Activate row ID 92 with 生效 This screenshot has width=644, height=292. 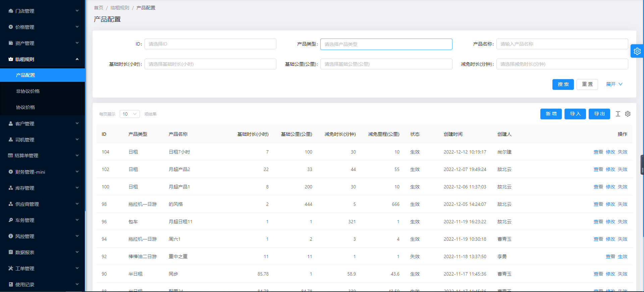point(622,256)
